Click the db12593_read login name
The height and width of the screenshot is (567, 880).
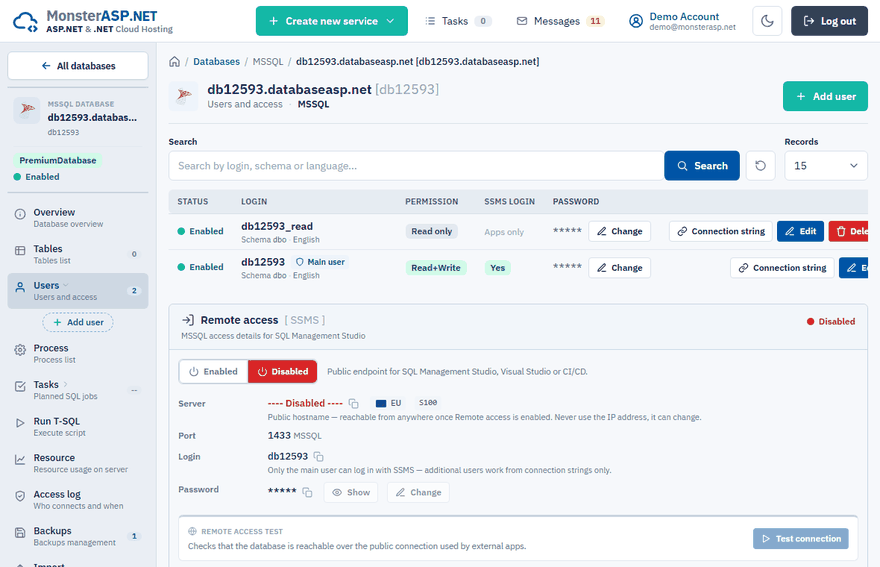click(x=277, y=226)
